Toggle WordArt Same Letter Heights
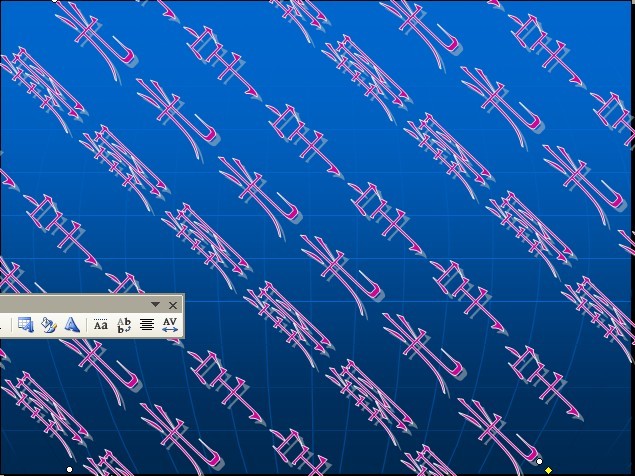This screenshot has width=635, height=476. pyautogui.click(x=100, y=324)
